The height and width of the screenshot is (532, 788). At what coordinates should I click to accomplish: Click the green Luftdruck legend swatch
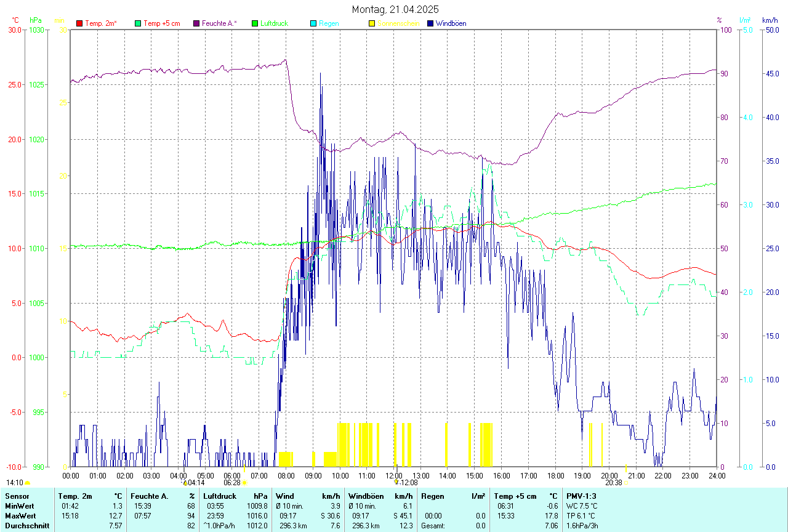255,23
